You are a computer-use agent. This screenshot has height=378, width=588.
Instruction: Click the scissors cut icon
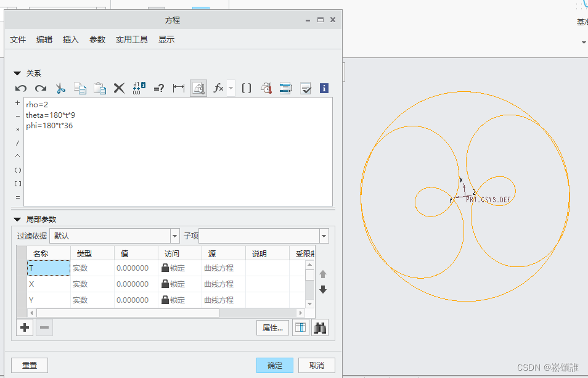click(x=60, y=88)
